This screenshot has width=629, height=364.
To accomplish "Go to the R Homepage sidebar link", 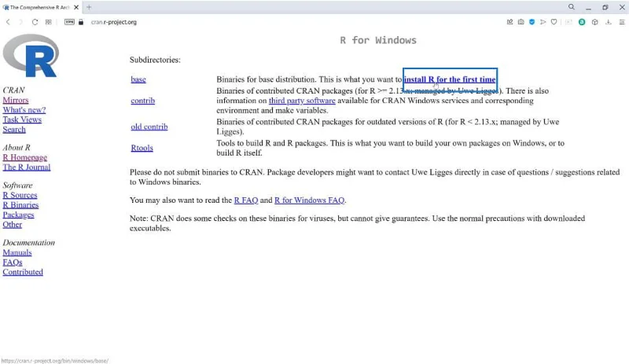I will [25, 157].
